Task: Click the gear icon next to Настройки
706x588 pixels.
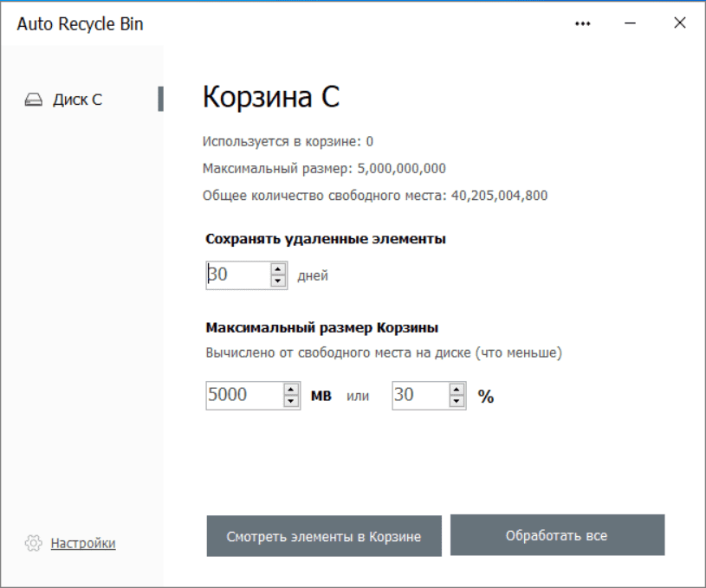Action: pos(34,544)
